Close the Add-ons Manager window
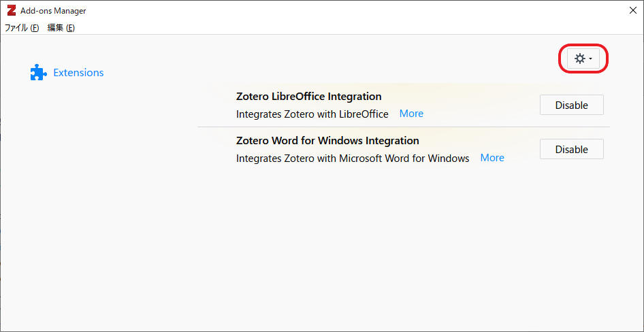 coord(633,11)
